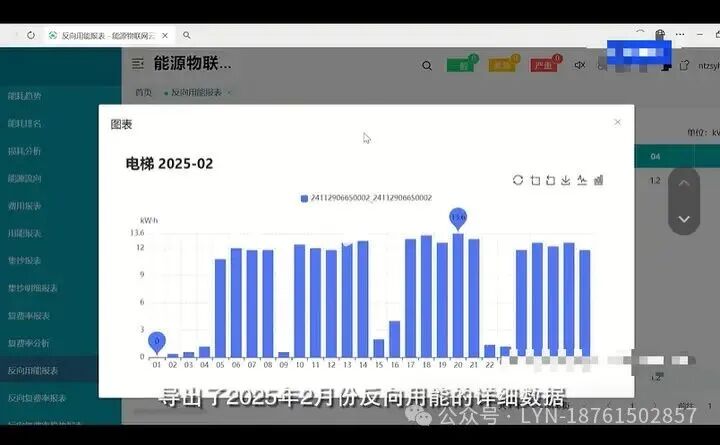Screen dimensions: 720x445
Task: Click the floating down arrow button
Action: click(684, 219)
